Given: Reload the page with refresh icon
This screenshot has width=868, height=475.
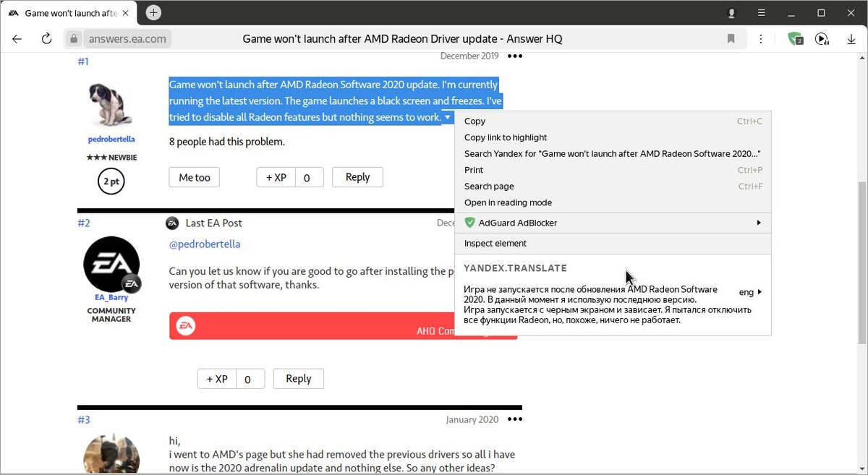Looking at the screenshot, I should [x=46, y=39].
